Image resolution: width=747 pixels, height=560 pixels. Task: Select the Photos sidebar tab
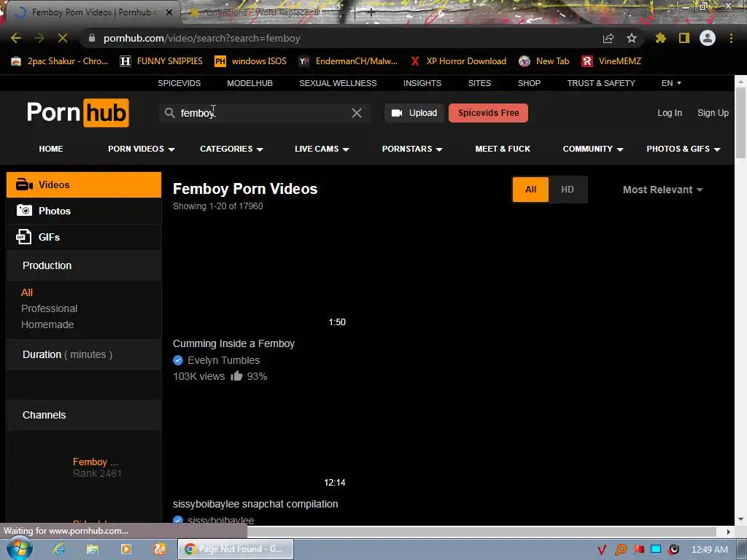pos(84,211)
